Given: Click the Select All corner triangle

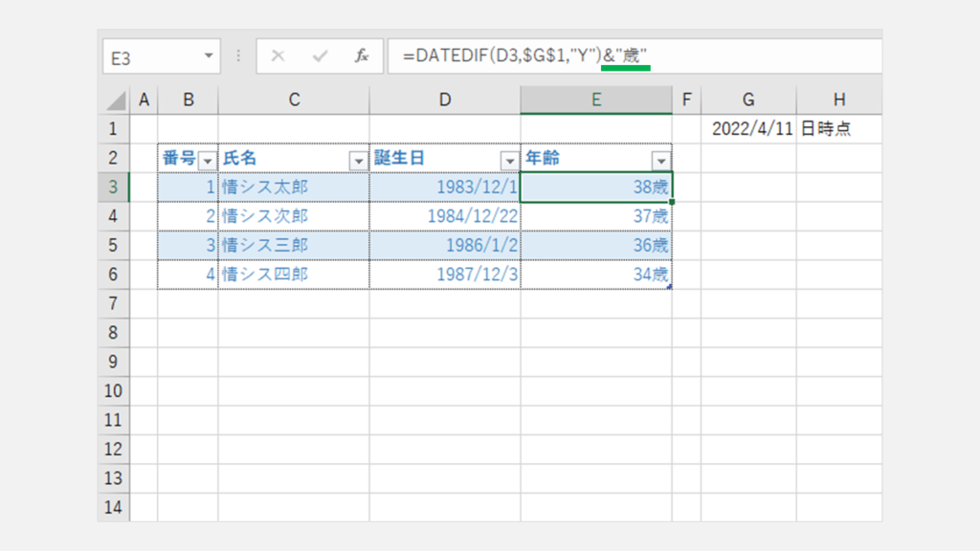Looking at the screenshot, I should 115,100.
